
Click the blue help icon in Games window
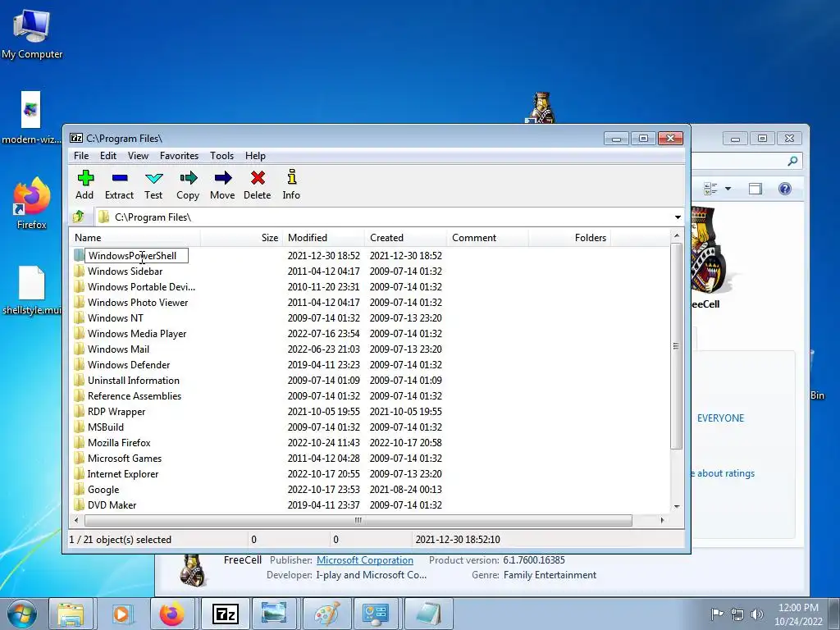[785, 189]
